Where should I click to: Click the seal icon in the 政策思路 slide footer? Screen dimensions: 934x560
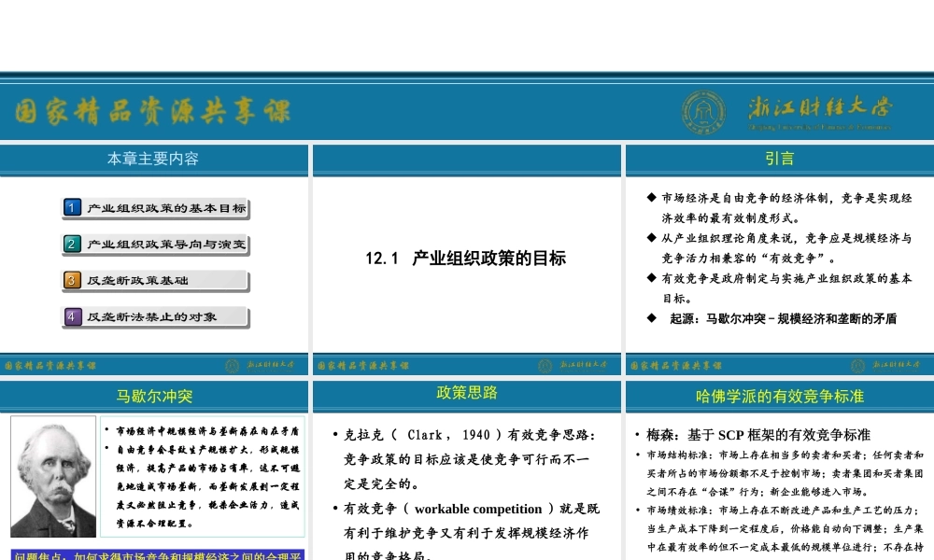pos(544,364)
